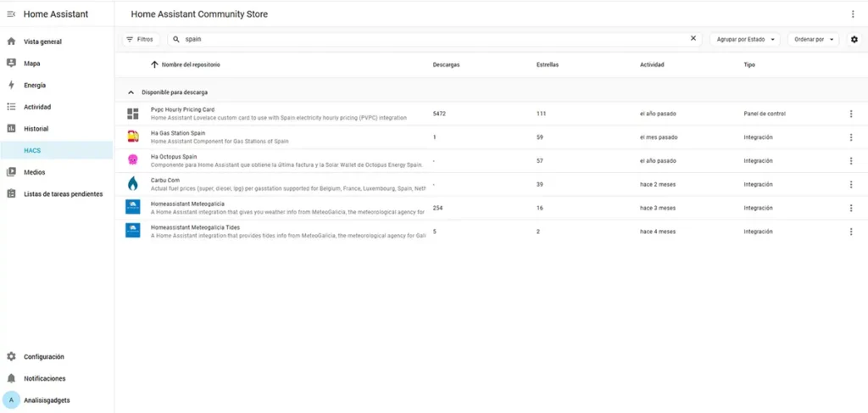This screenshot has height=413, width=868.
Task: Click the user avatar letter A
Action: [11, 399]
